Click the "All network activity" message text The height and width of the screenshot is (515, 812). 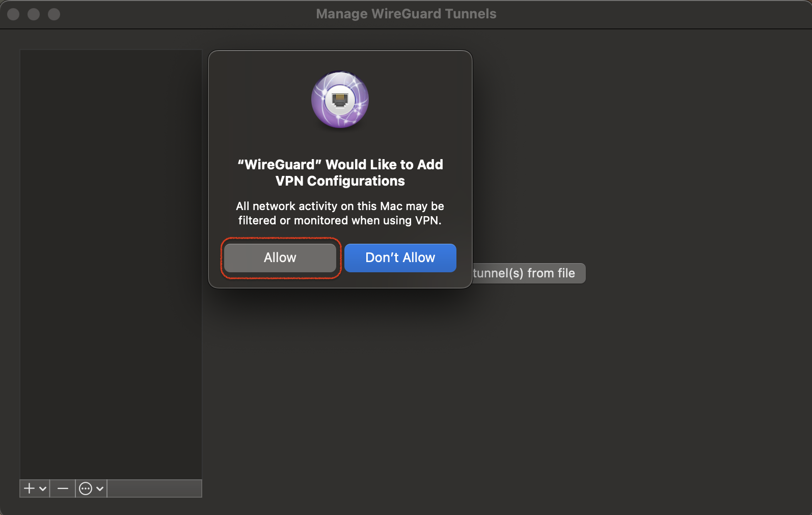click(x=340, y=213)
